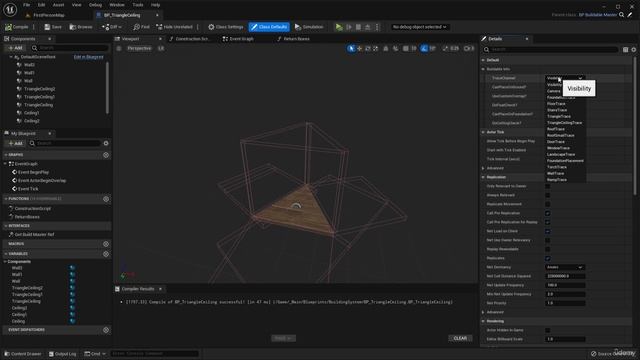
Task: Choose RoofTrace from dropdown list
Action: (x=556, y=129)
